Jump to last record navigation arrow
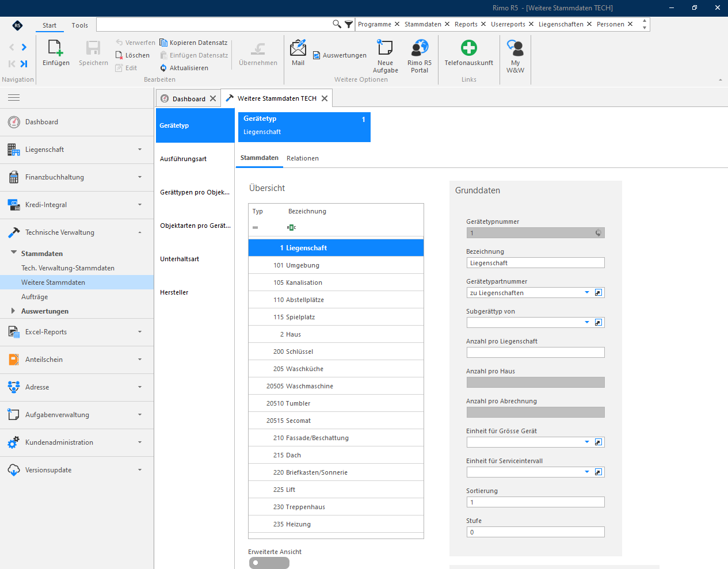This screenshot has width=728, height=569. (24, 64)
